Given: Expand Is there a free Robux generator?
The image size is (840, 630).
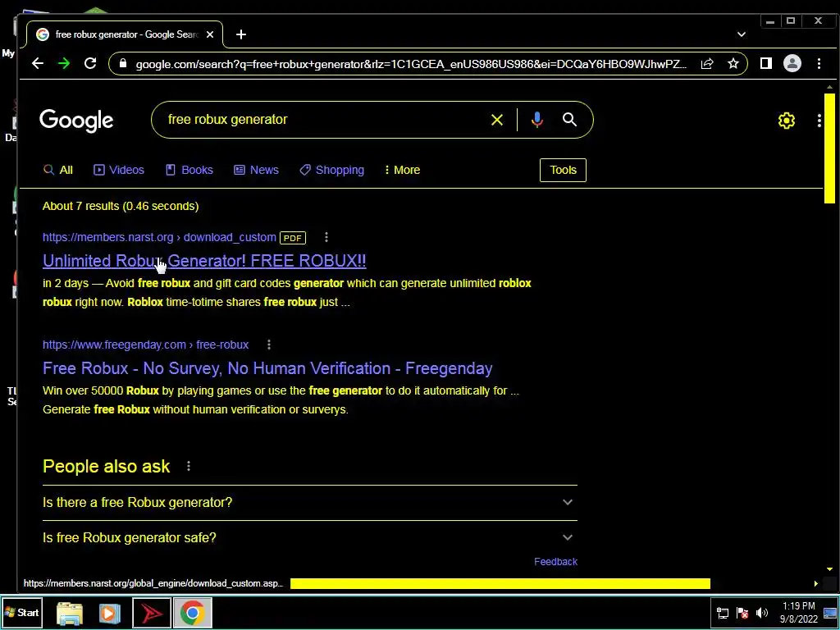Looking at the screenshot, I should pyautogui.click(x=309, y=503).
